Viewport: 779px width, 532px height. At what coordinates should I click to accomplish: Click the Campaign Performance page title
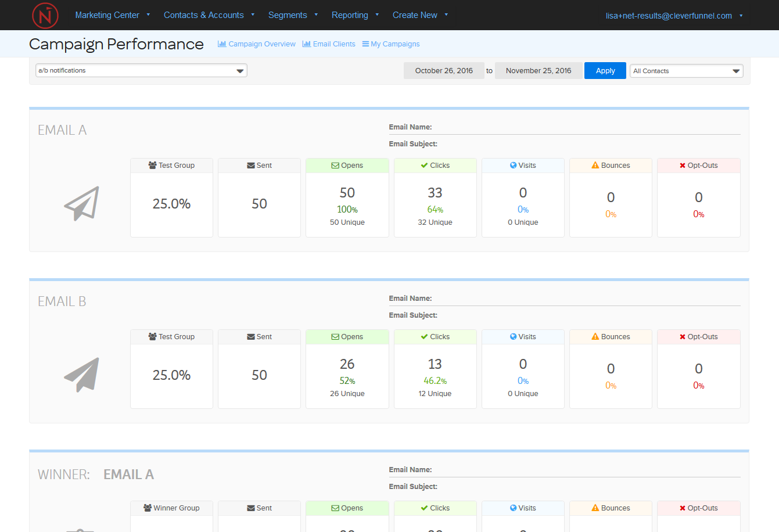pos(116,44)
